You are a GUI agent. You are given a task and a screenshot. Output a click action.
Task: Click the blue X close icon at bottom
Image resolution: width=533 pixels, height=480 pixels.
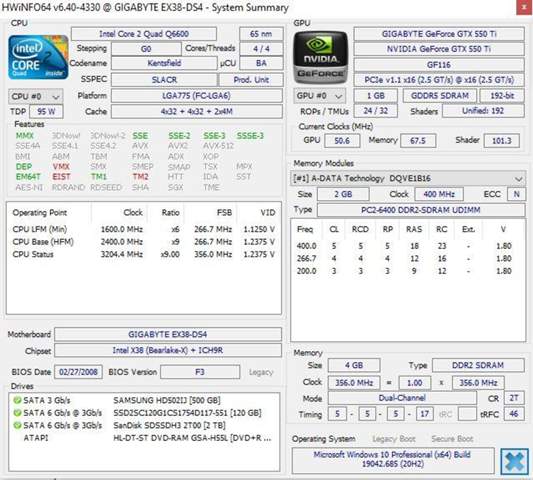pyautogui.click(x=514, y=461)
